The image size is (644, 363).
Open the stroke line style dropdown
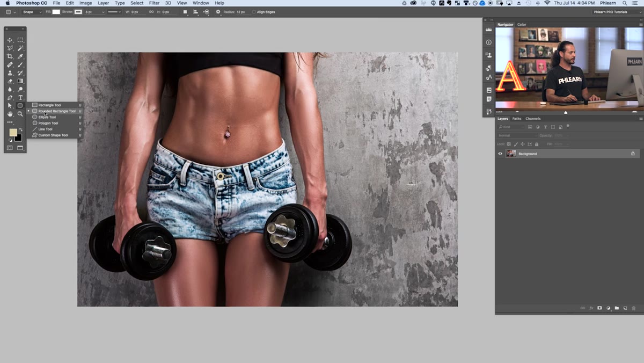click(x=114, y=12)
